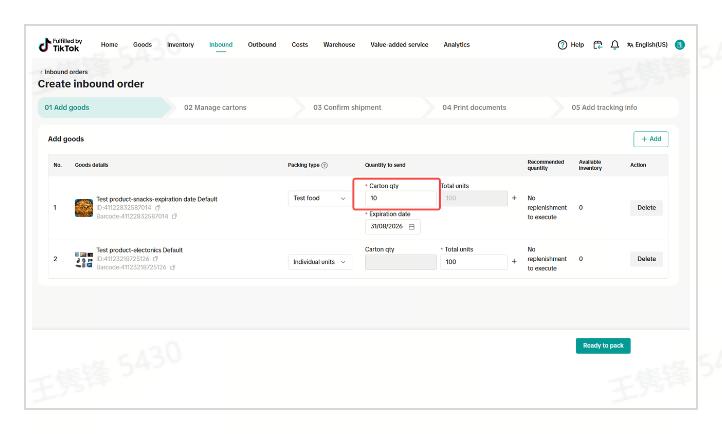The width and height of the screenshot is (722, 434).
Task: Select step 01 Add goods
Action: (104, 107)
